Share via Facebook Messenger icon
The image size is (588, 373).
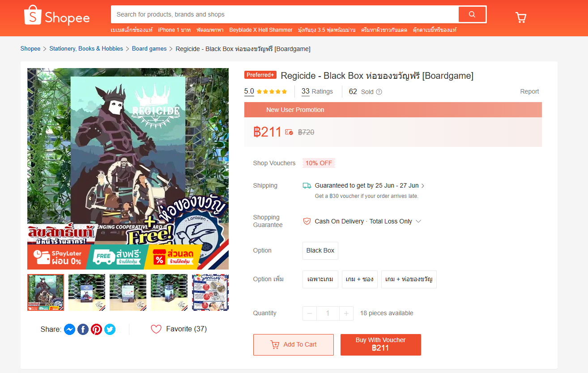(x=69, y=330)
